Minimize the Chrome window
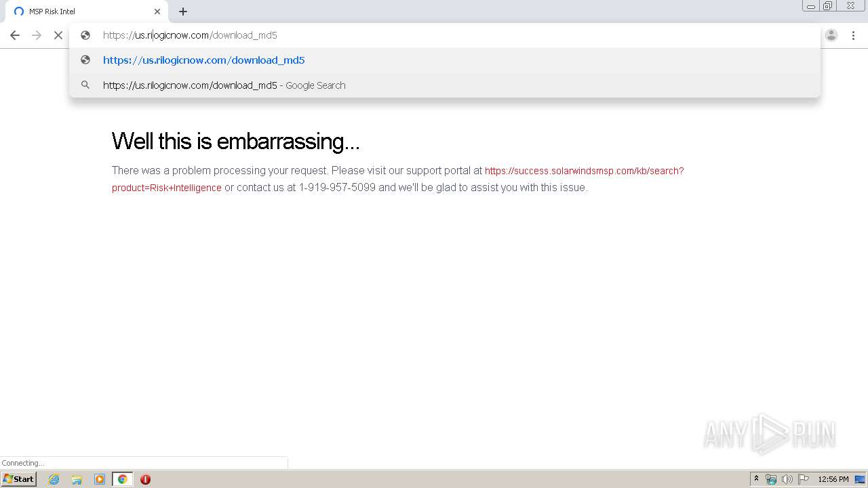Image resolution: width=868 pixels, height=488 pixels. (811, 6)
